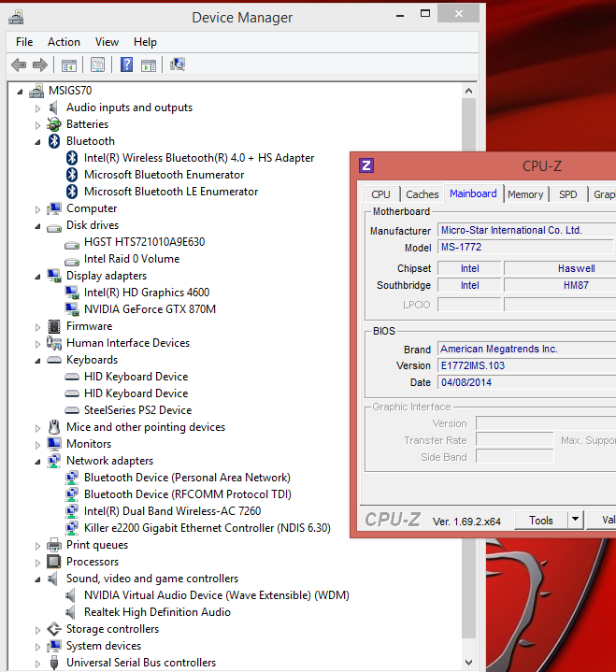Collapse the Bluetooth category
Viewport: 616px width, 672px height.
(x=38, y=141)
